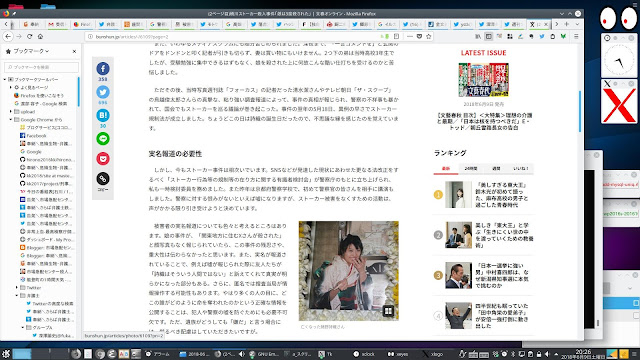Enlarge the victim's memorial photo

point(349,271)
